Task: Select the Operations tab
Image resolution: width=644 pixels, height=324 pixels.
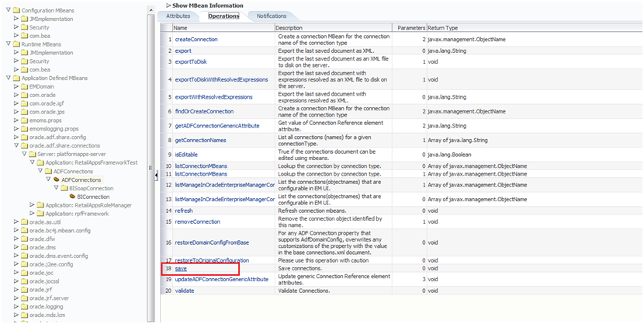Action: pyautogui.click(x=223, y=16)
